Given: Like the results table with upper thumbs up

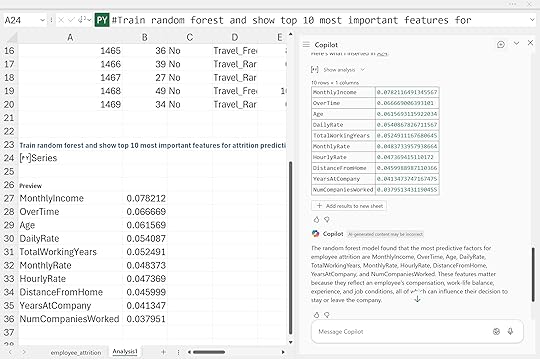Looking at the screenshot, I should pyautogui.click(x=316, y=219).
